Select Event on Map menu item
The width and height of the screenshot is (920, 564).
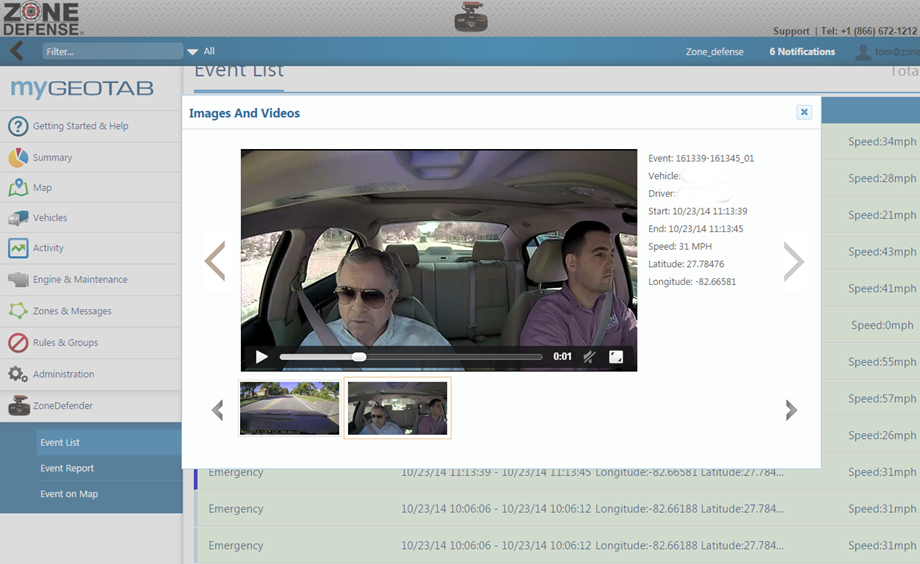point(68,494)
